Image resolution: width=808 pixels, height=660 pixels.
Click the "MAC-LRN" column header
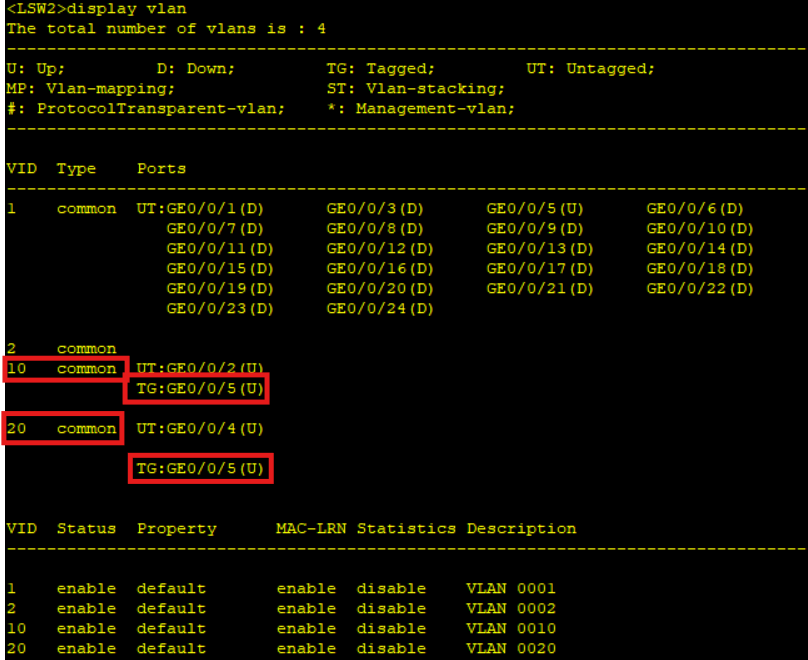click(311, 529)
